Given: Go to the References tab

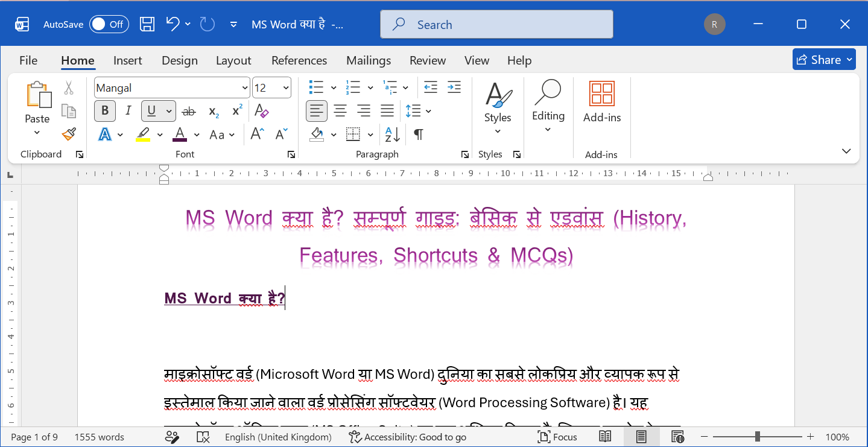Looking at the screenshot, I should [x=299, y=60].
